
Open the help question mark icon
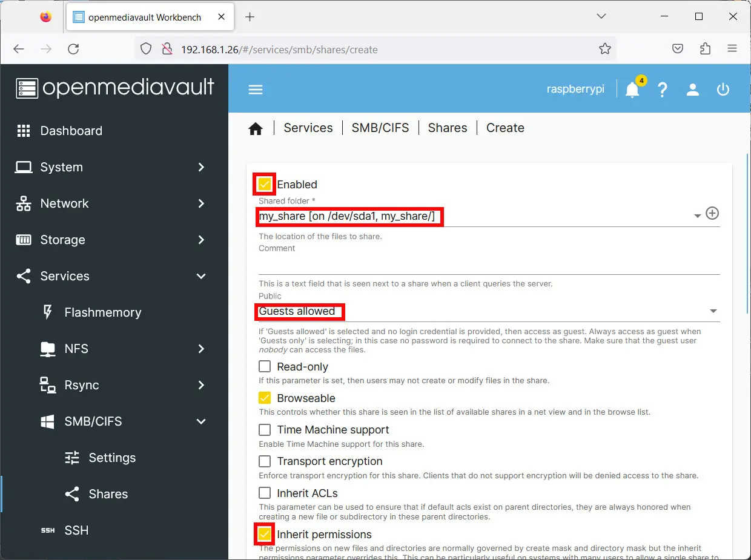(663, 90)
